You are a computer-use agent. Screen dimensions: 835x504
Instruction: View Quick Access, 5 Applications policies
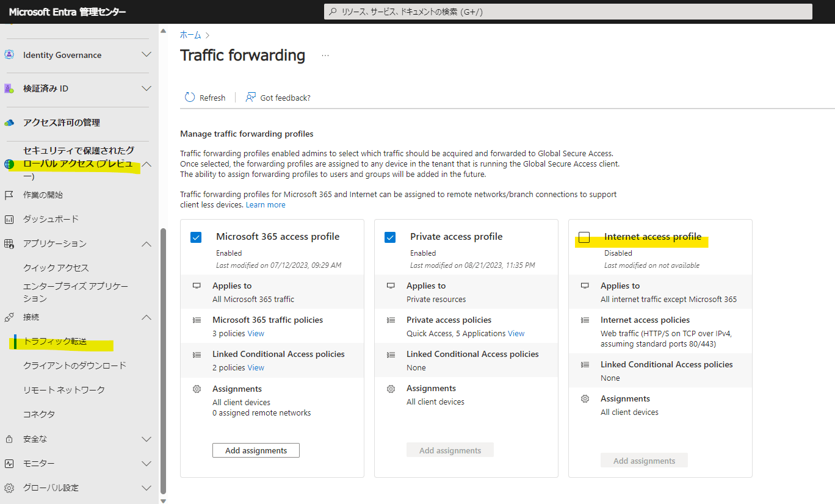pyautogui.click(x=516, y=334)
